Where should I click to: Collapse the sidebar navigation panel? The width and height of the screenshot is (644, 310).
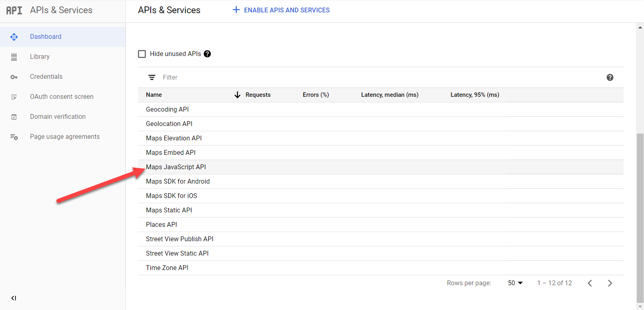click(x=14, y=298)
